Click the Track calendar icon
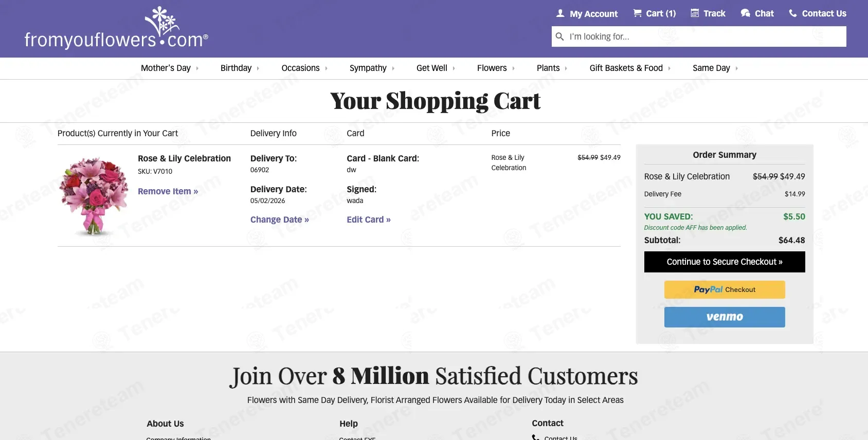Image resolution: width=868 pixels, height=440 pixels. (695, 13)
